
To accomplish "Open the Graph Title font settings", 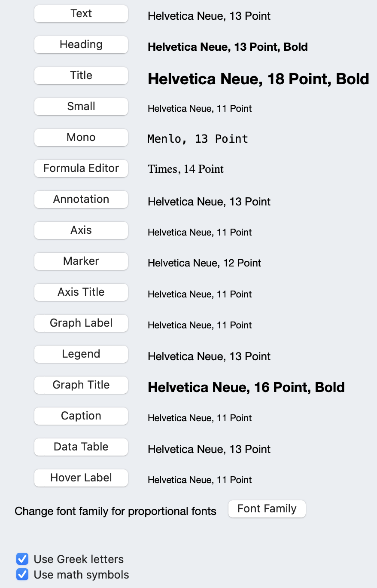I will pos(81,385).
